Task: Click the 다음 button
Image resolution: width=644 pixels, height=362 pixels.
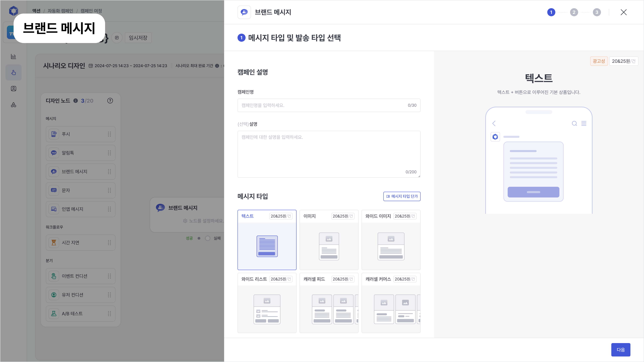Action: pyautogui.click(x=621, y=349)
